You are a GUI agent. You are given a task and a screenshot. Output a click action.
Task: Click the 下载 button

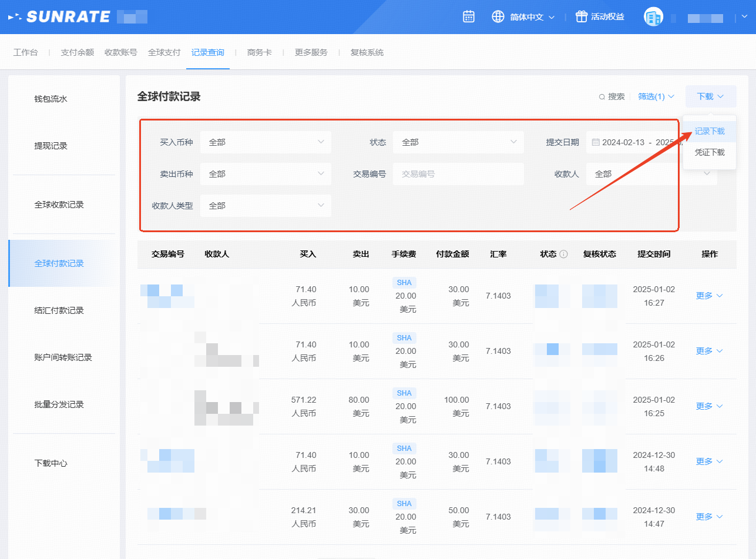pos(710,96)
